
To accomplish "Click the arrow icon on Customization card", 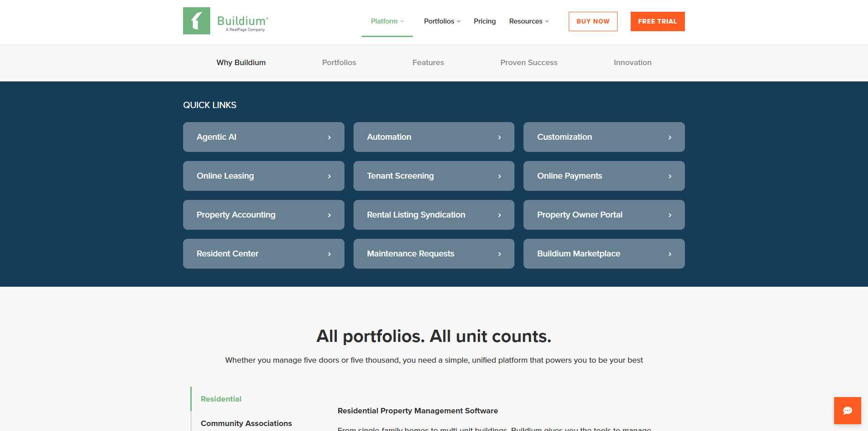I will click(670, 137).
